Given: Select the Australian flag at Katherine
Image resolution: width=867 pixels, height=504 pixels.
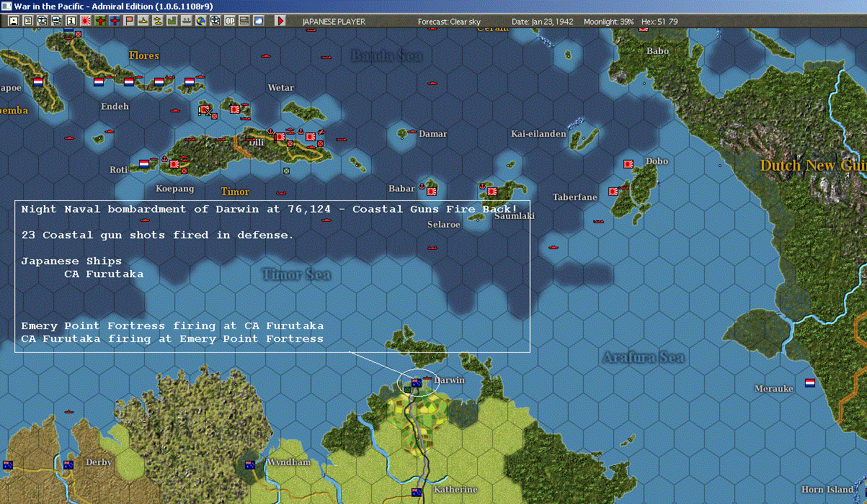Looking at the screenshot, I should click(x=416, y=492).
